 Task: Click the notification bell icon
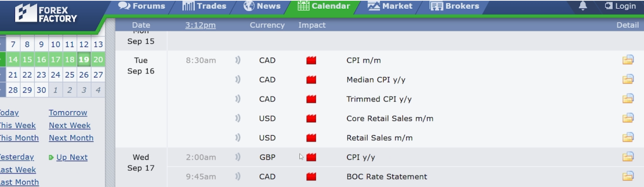[583, 6]
